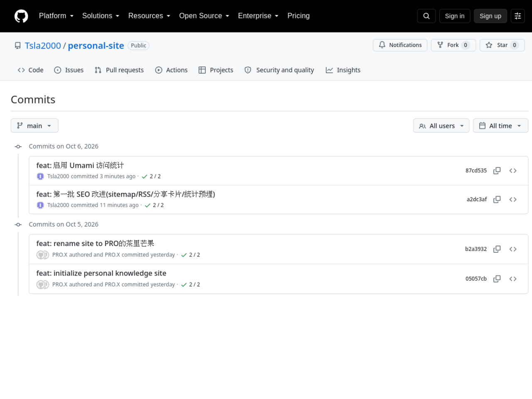Switch to the Actions tab
This screenshot has height=399, width=532.
click(x=171, y=70)
